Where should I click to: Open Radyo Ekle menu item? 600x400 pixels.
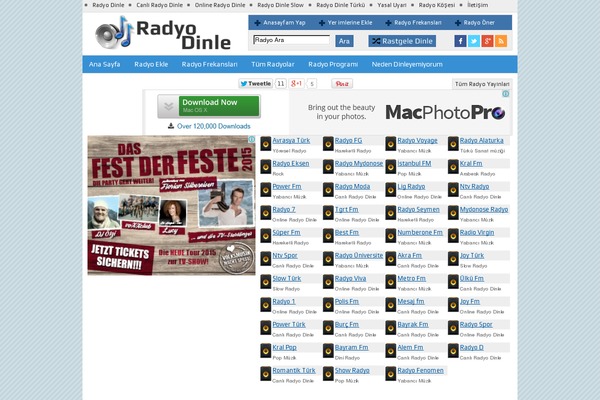tap(151, 64)
